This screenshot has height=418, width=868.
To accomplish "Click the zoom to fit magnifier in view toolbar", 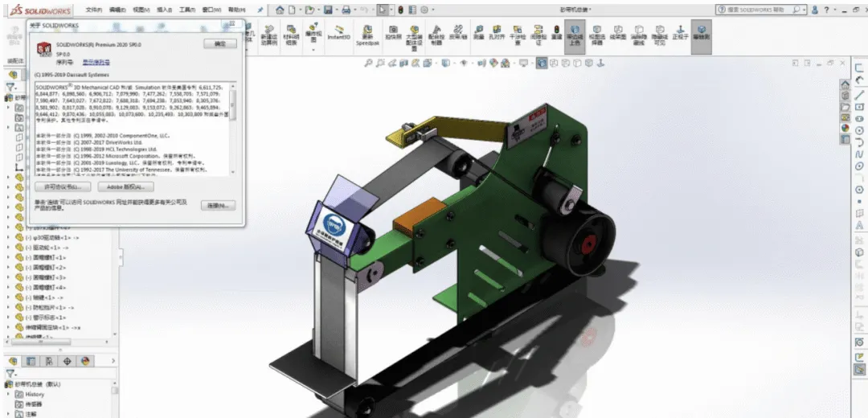I will [368, 64].
